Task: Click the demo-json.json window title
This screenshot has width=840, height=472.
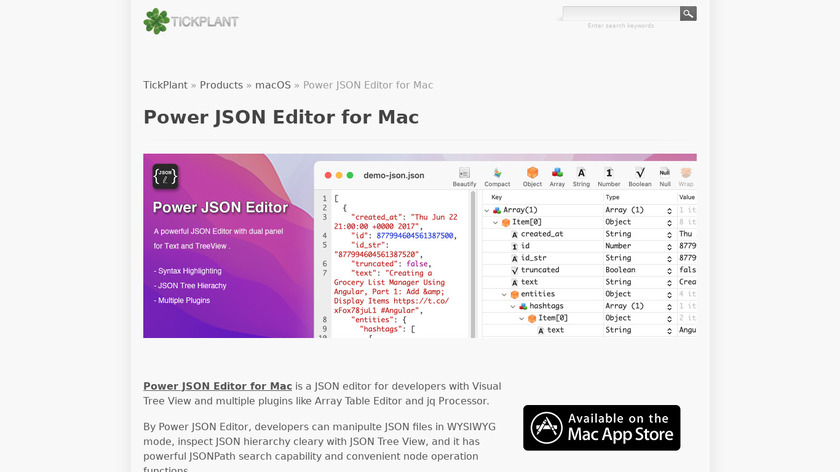Action: (394, 175)
